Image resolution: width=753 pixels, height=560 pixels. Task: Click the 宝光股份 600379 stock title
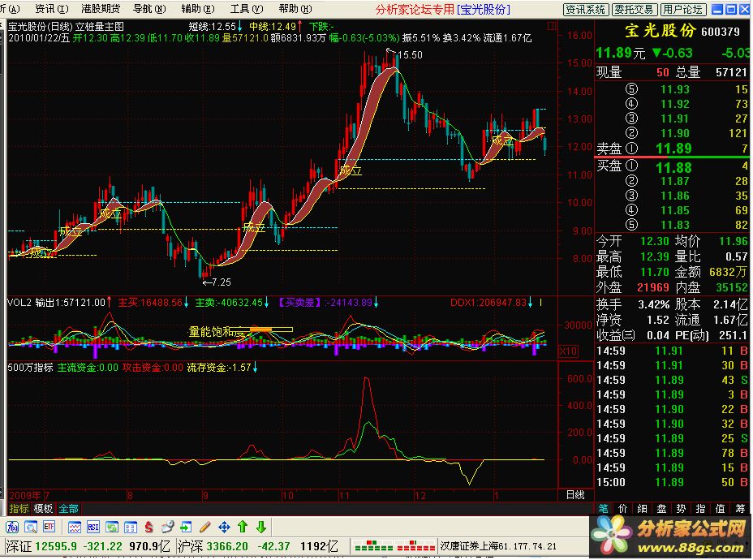coord(682,31)
